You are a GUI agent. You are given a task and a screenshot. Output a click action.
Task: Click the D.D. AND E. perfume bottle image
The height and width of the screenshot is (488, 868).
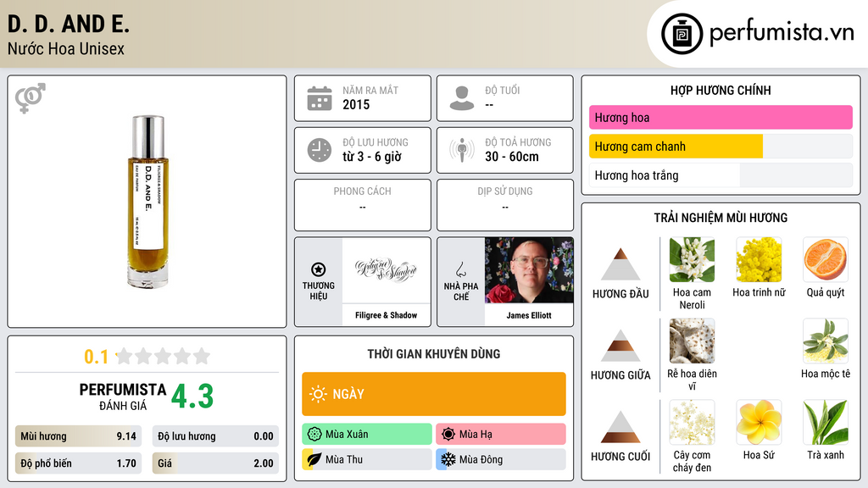pos(147,202)
